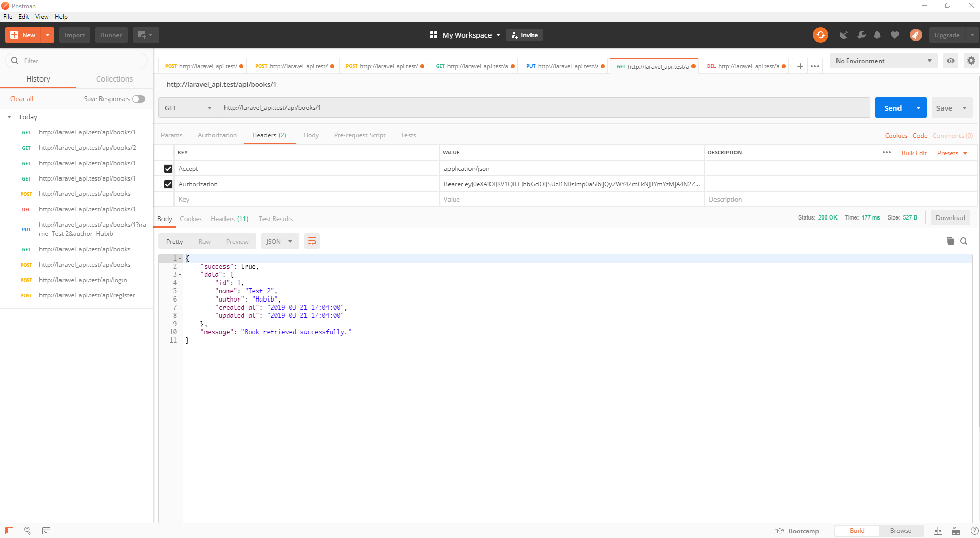980x538 pixels.
Task: Open environment quick look eye icon
Action: 951,61
